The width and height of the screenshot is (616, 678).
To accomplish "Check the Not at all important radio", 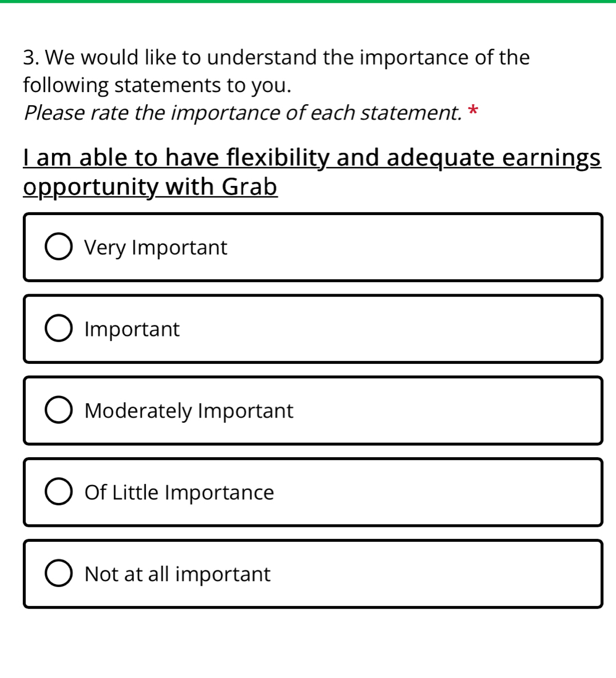I will coord(58,574).
